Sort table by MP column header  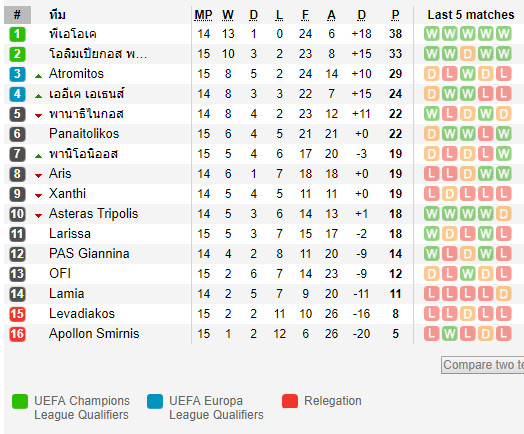click(203, 15)
